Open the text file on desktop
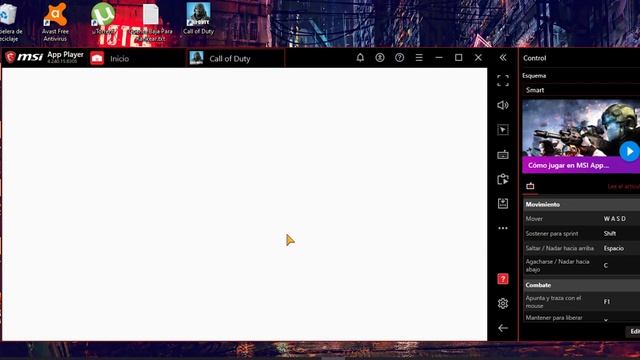 tap(151, 22)
